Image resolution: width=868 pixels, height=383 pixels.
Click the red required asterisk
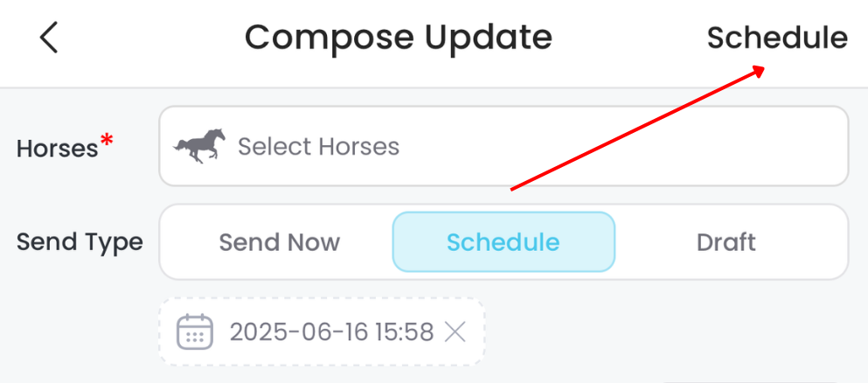[108, 141]
